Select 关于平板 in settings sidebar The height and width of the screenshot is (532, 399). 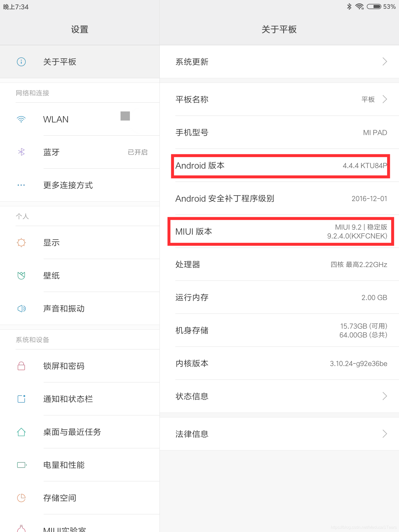pos(80,62)
